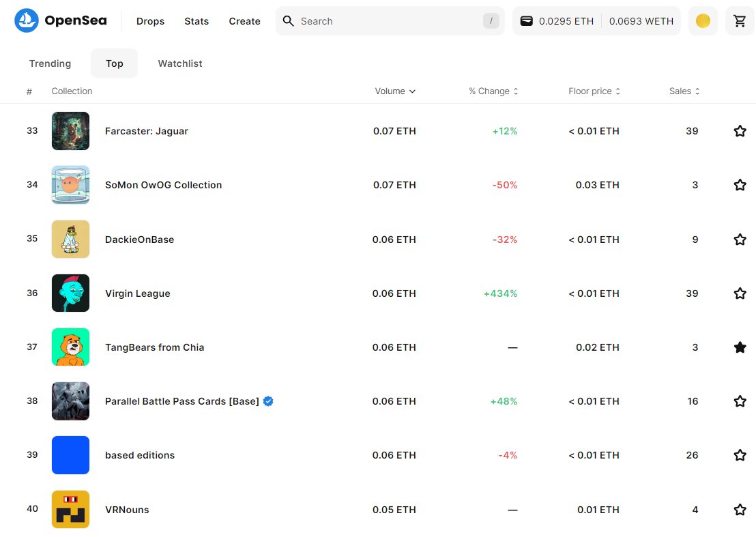Star the SoMon OwOG Collection row
Image resolution: width=756 pixels, height=537 pixels.
740,185
